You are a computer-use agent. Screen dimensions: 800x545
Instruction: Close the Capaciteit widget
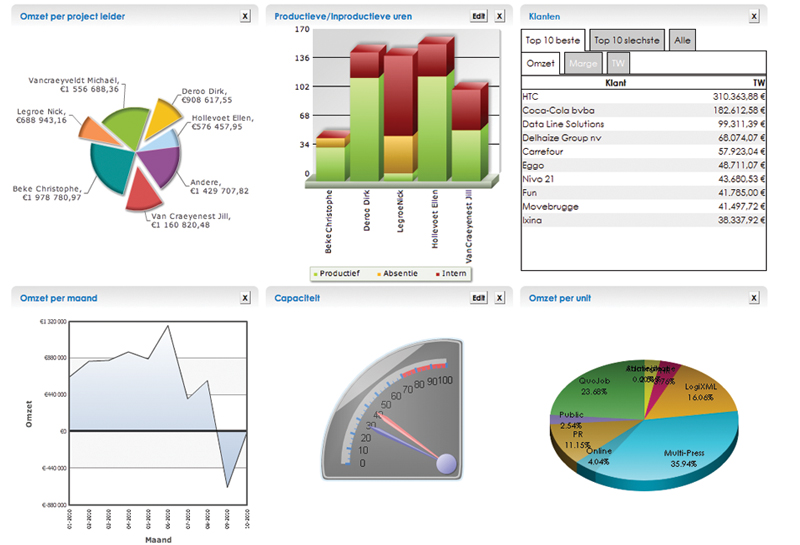(499, 298)
